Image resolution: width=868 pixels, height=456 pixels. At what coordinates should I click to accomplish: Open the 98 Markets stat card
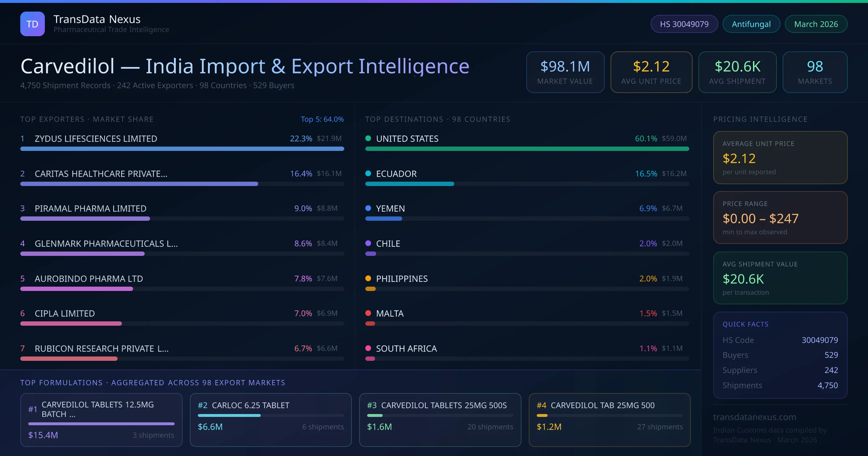[814, 72]
